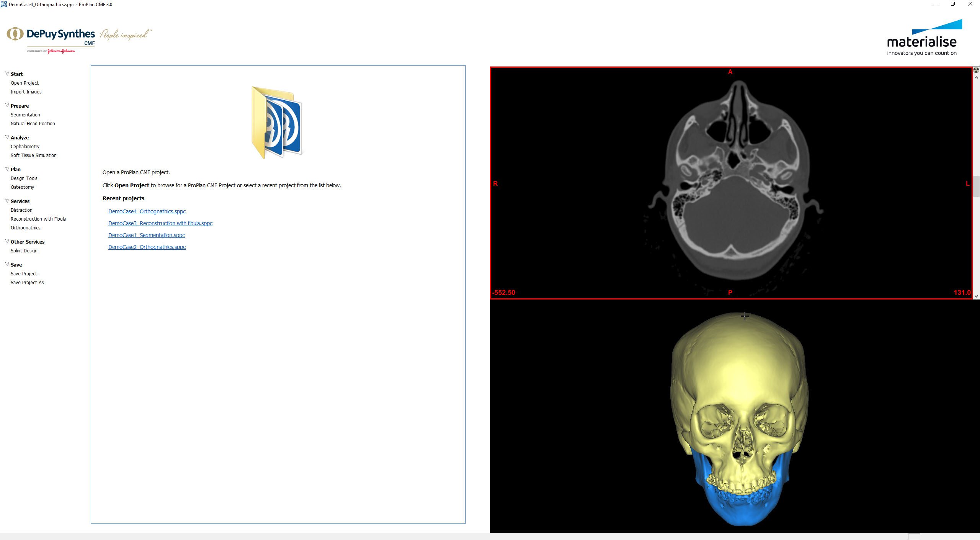Open the Osteotomy planning item

click(22, 187)
